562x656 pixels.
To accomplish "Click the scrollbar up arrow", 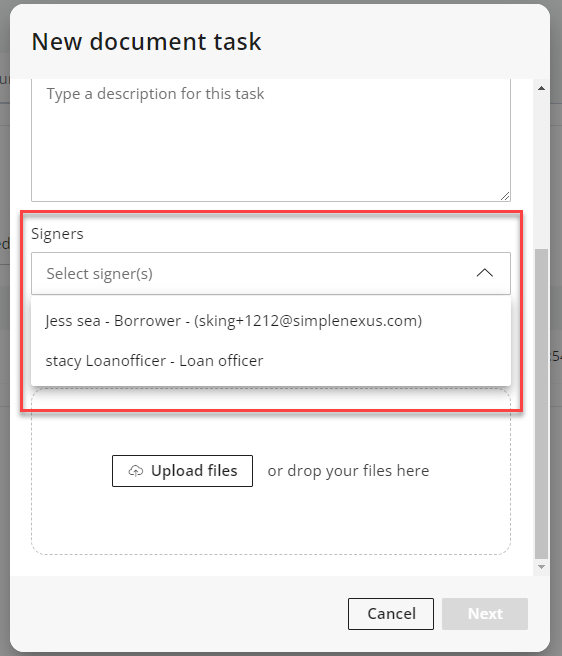I will (x=541, y=88).
